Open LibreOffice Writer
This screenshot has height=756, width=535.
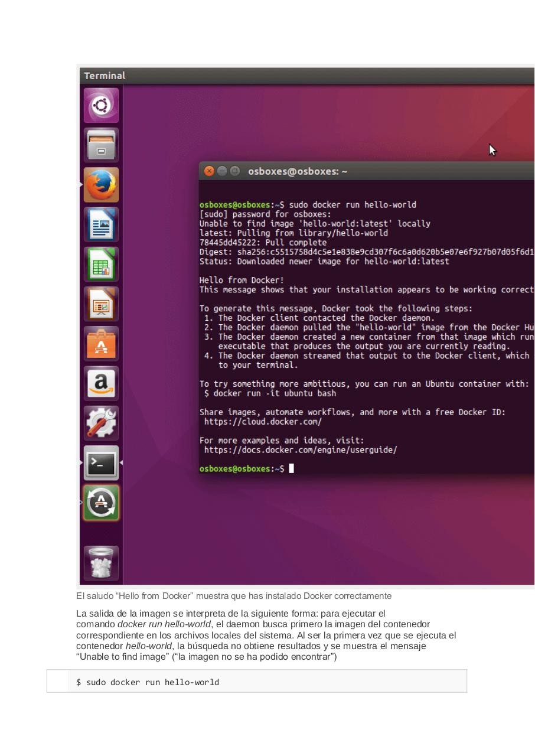pyautogui.click(x=100, y=224)
